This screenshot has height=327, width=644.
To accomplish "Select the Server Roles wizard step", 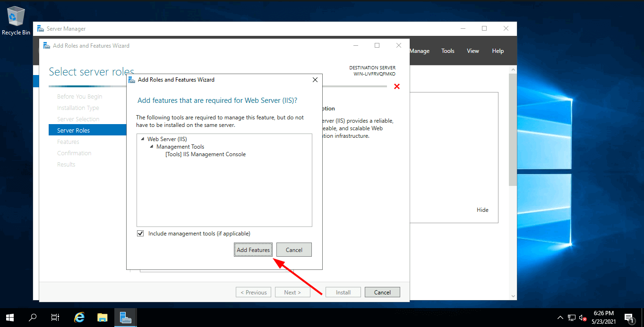I will pos(88,131).
